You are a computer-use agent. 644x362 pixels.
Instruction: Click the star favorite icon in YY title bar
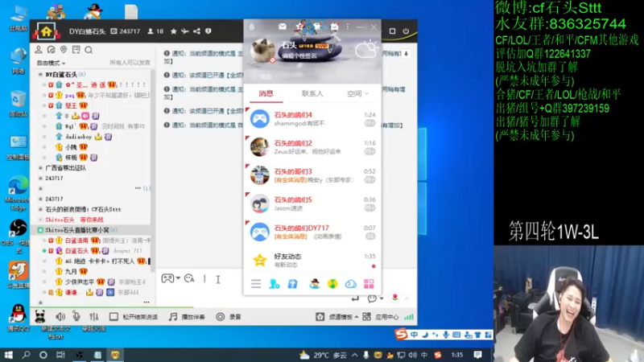click(x=174, y=31)
